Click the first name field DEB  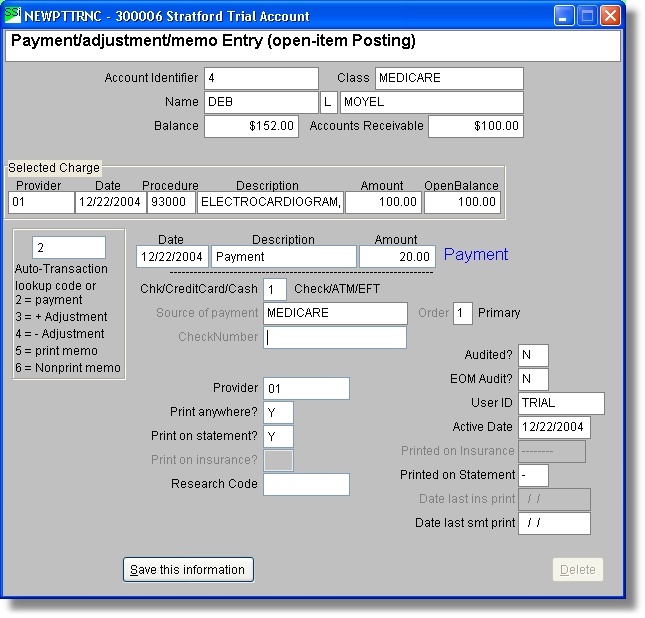[261, 102]
